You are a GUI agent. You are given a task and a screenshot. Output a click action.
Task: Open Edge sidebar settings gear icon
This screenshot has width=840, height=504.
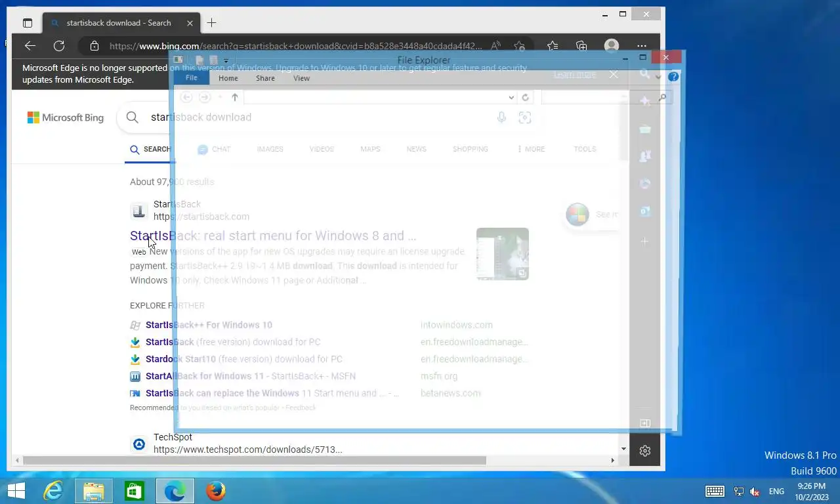pyautogui.click(x=645, y=451)
